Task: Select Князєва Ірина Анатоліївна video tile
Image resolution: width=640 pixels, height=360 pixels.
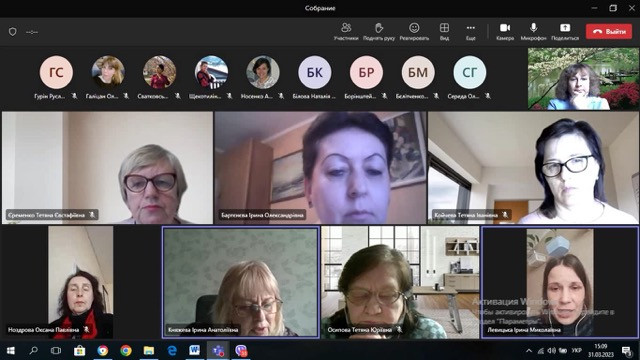Action: tap(241, 282)
